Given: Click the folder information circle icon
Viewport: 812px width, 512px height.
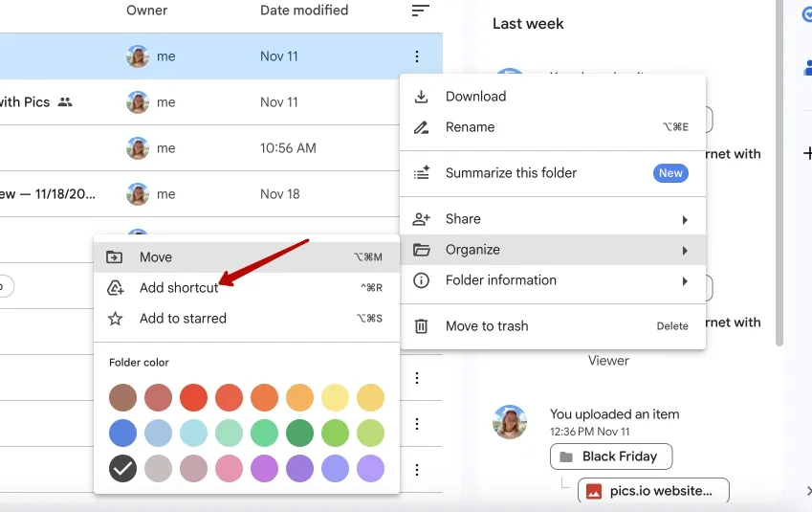Looking at the screenshot, I should click(421, 280).
